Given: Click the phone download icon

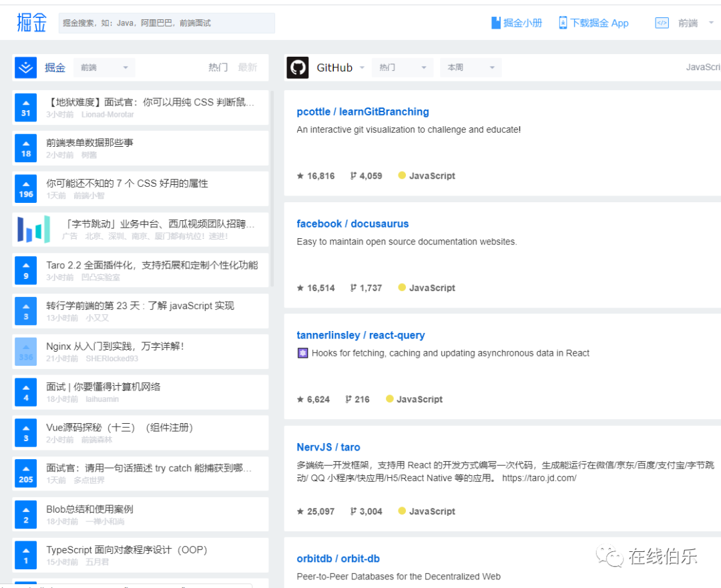Looking at the screenshot, I should 563,23.
